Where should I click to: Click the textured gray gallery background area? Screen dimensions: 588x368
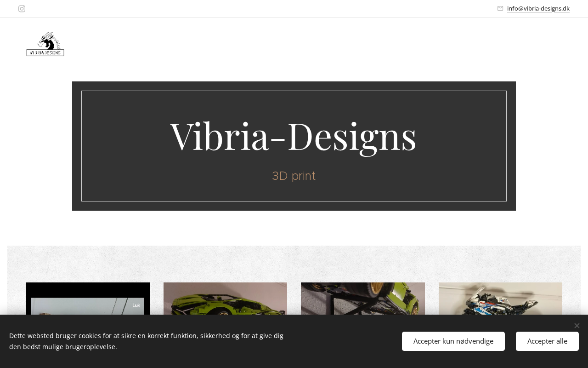pos(294,264)
